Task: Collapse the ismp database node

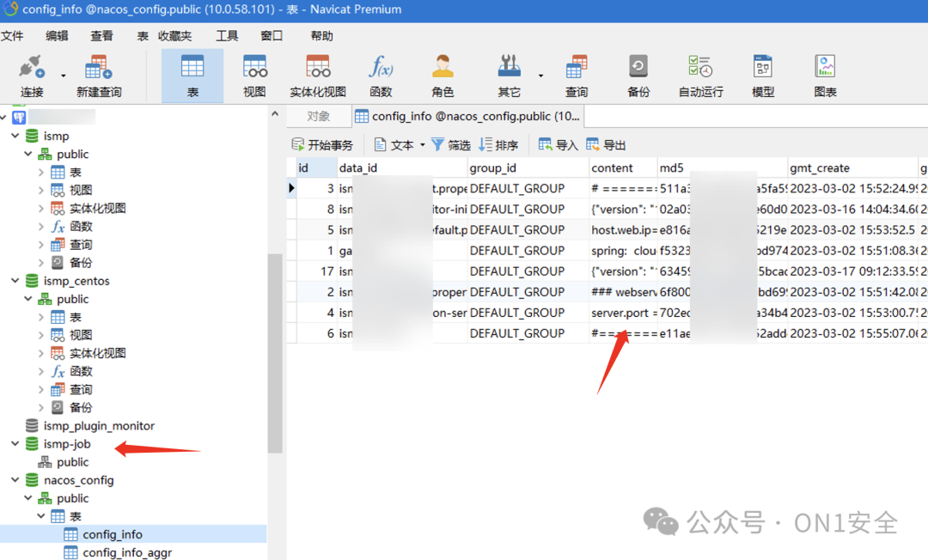Action: [15, 136]
